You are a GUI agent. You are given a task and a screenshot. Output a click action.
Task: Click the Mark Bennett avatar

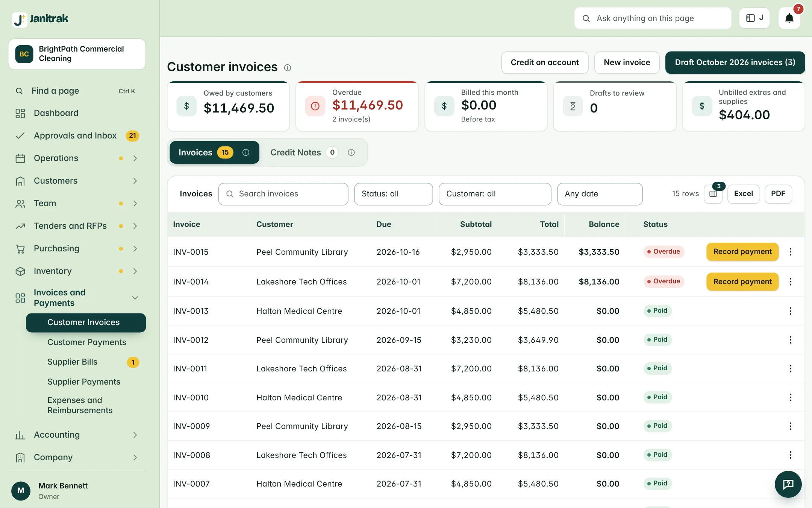21,491
